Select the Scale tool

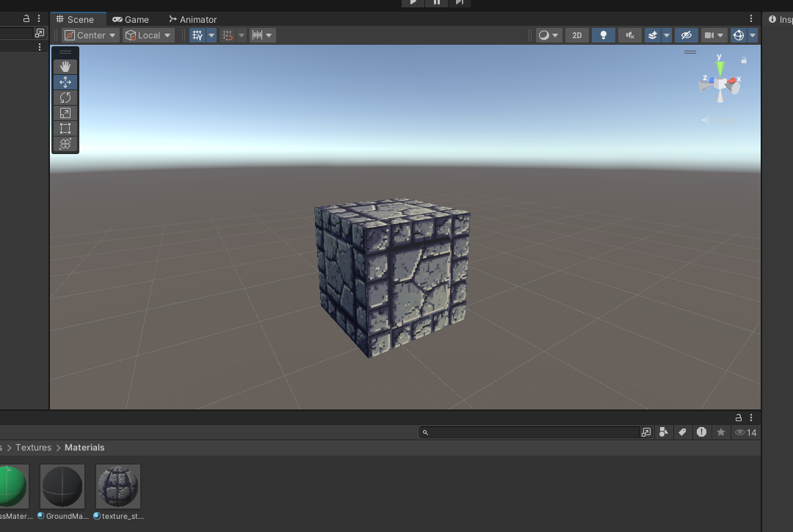(65, 113)
